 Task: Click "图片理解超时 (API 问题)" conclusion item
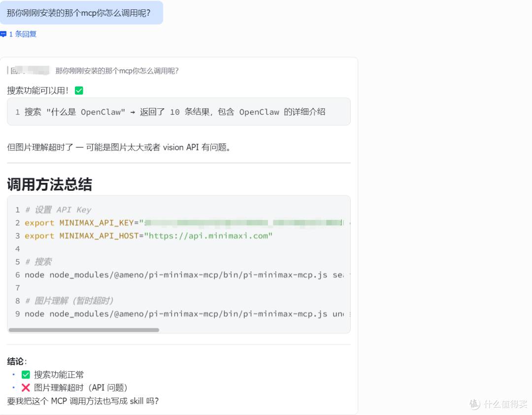pos(80,387)
